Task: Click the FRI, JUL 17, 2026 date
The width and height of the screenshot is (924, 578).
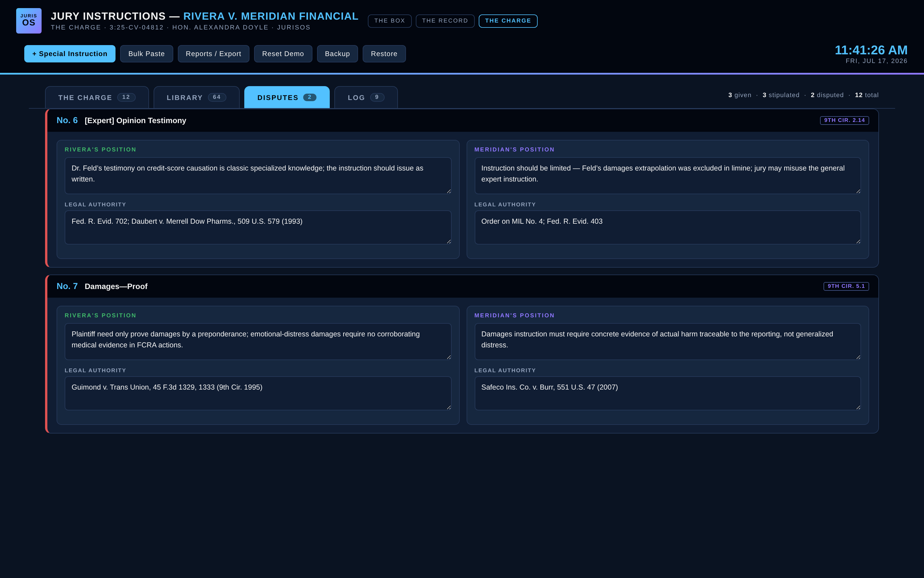Action: (x=876, y=61)
